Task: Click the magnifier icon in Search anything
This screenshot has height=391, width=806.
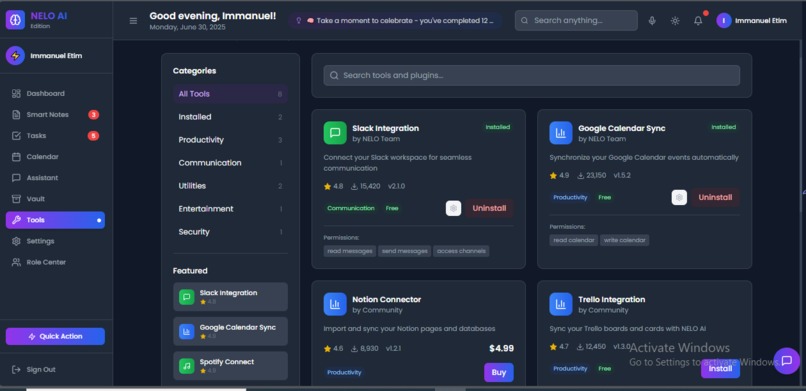Action: coord(524,21)
